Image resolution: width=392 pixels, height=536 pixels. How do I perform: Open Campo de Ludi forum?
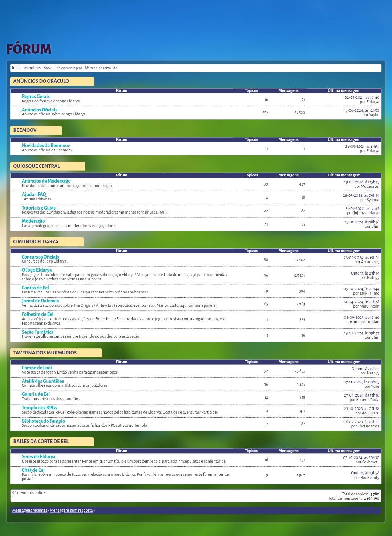(x=37, y=368)
